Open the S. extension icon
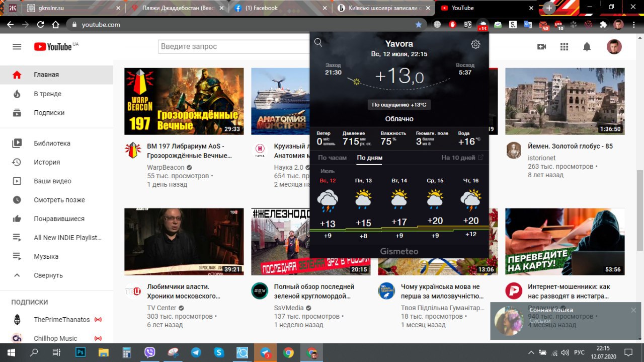The height and width of the screenshot is (362, 644). (513, 24)
